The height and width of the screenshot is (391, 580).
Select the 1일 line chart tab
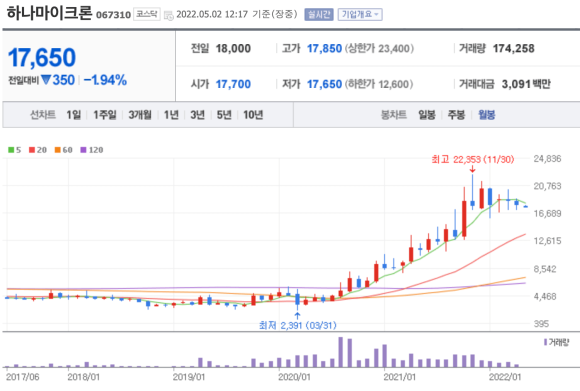[74, 115]
